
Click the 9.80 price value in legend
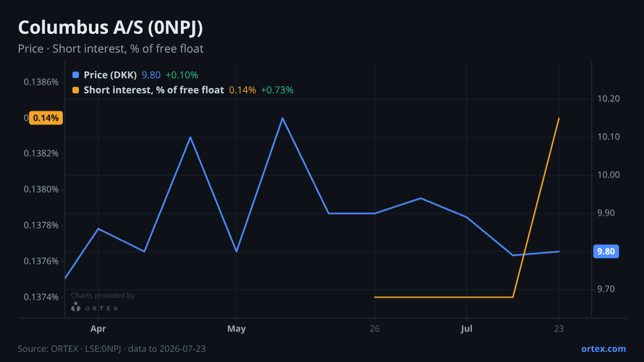[151, 75]
